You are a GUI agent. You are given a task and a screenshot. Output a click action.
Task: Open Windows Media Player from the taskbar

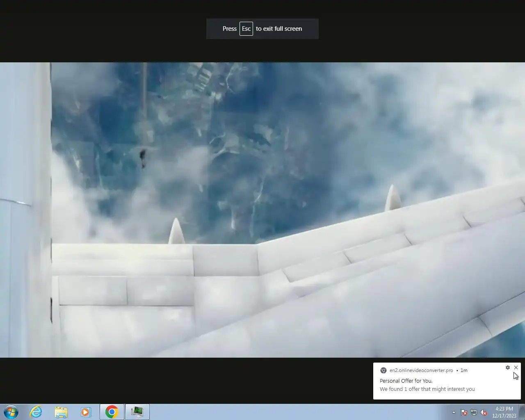86,412
